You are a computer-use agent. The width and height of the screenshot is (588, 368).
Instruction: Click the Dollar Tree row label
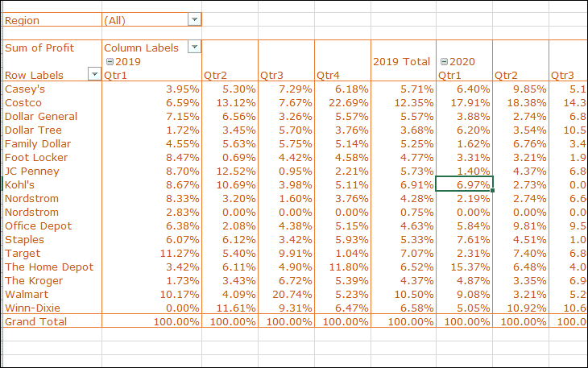pos(52,130)
